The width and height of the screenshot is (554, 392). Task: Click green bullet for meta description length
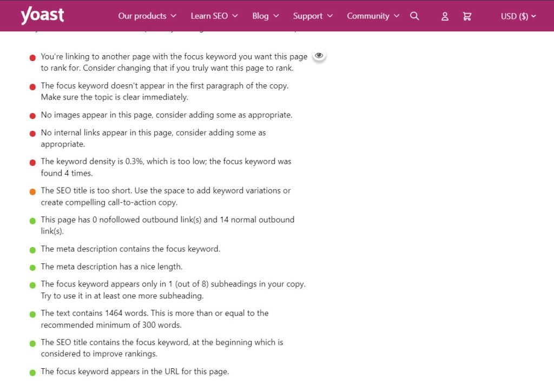tap(33, 267)
